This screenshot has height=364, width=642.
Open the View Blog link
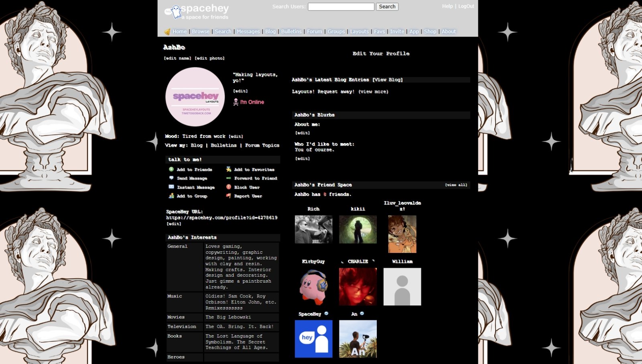[x=388, y=80]
